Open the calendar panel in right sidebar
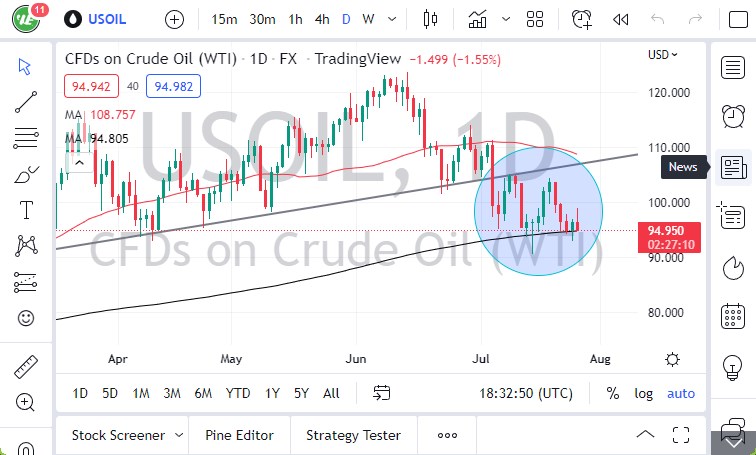The width and height of the screenshot is (756, 455). [733, 318]
